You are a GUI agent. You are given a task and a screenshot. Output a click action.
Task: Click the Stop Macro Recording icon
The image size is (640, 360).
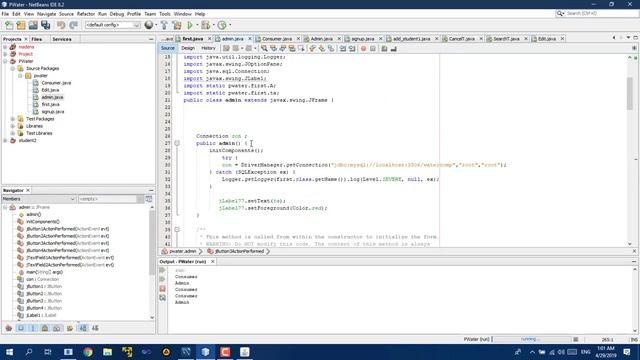[x=373, y=49]
